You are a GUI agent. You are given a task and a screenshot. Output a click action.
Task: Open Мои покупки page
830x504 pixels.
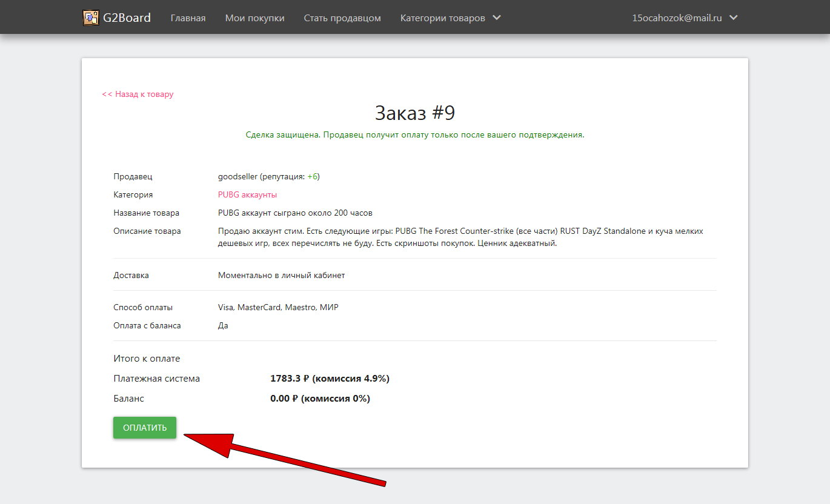click(254, 18)
